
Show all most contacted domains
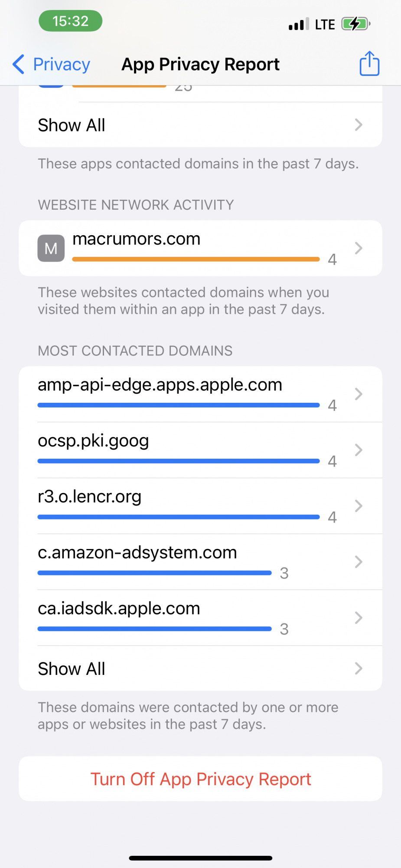(200, 669)
